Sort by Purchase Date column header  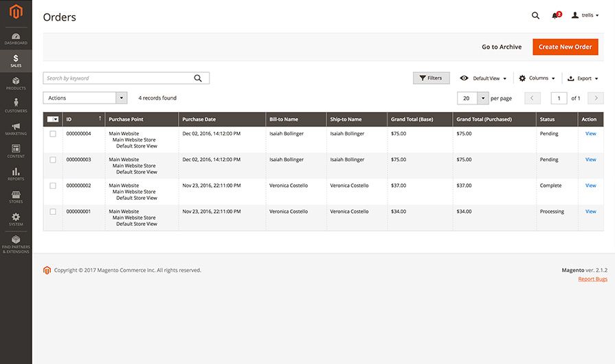[222, 119]
